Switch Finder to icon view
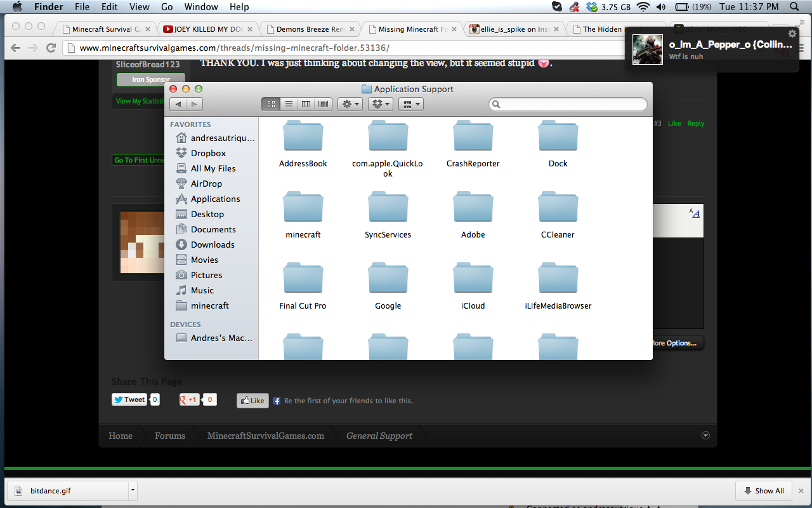 point(271,104)
